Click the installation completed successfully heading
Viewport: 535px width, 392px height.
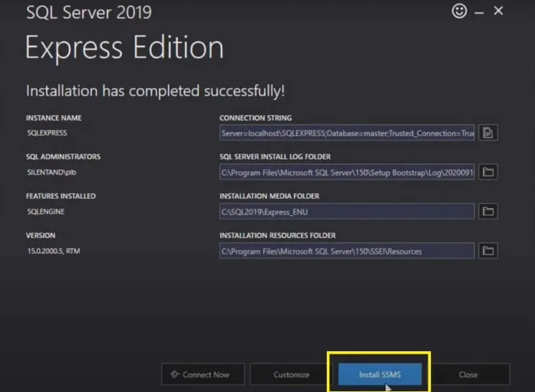[x=155, y=91]
